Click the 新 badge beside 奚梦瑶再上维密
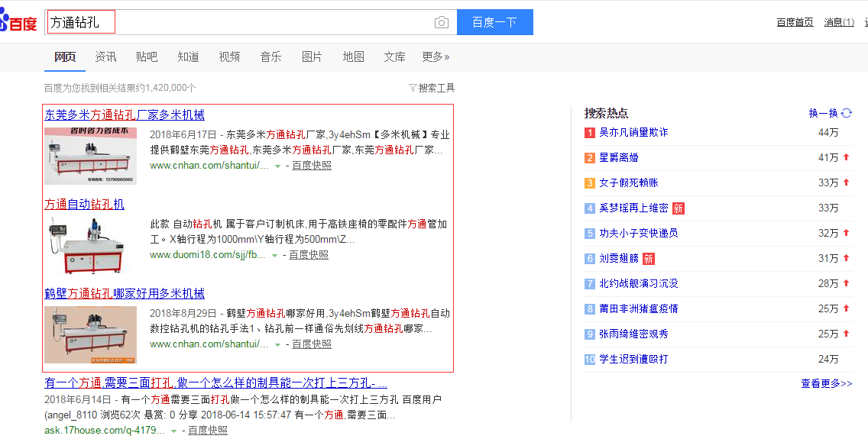The height and width of the screenshot is (439, 868). pyautogui.click(x=679, y=208)
